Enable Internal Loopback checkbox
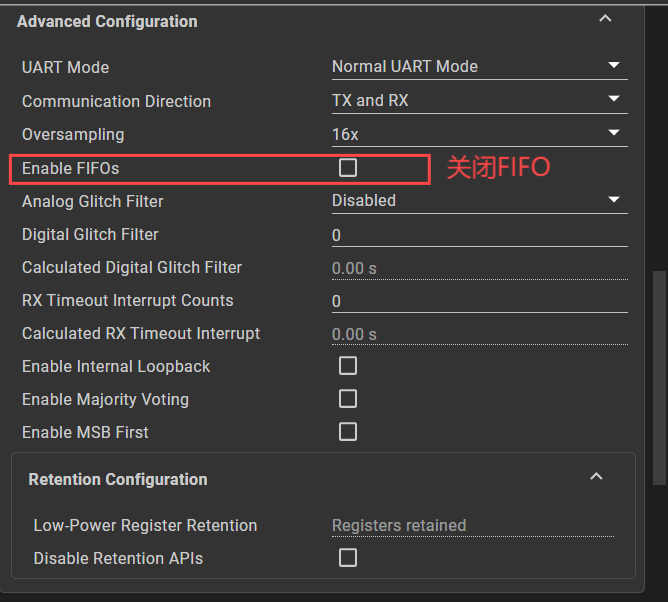 (x=348, y=366)
